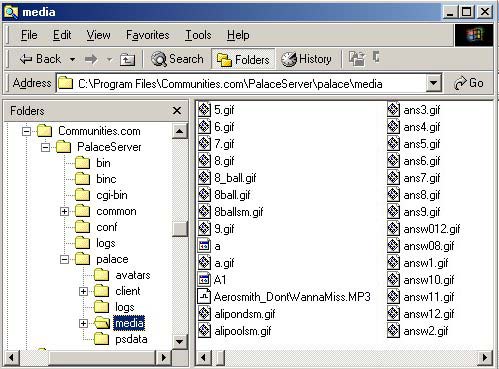
Task: Collapse the PalaceServer tree node
Action: [x=45, y=147]
